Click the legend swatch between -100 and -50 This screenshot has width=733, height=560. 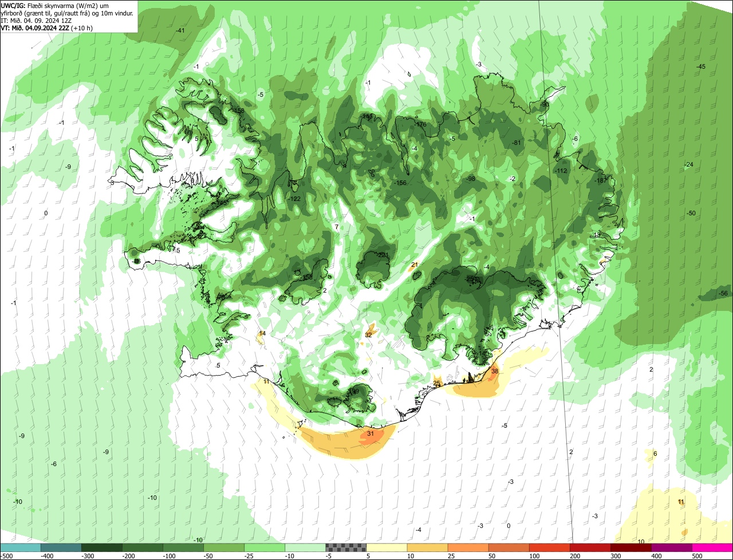coord(183,547)
